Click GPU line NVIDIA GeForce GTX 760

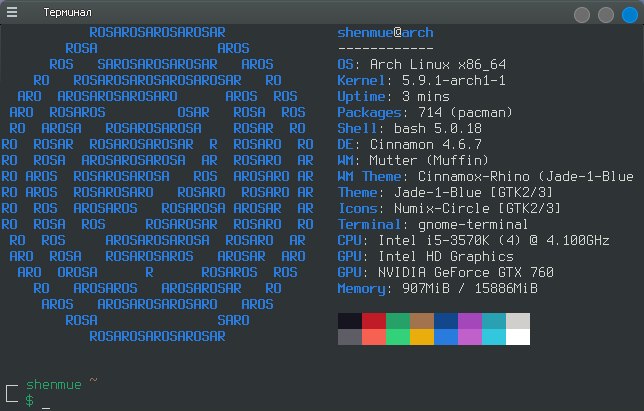click(446, 273)
